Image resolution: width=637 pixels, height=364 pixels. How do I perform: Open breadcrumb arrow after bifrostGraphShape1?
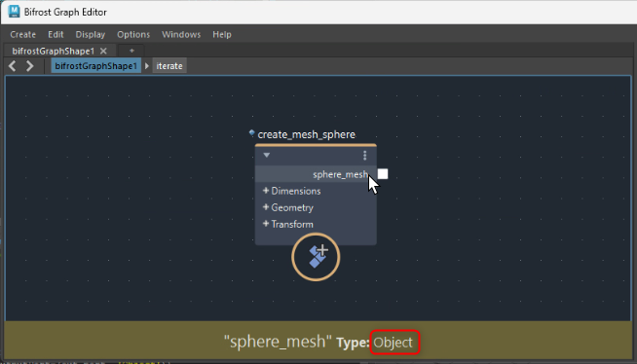(147, 66)
